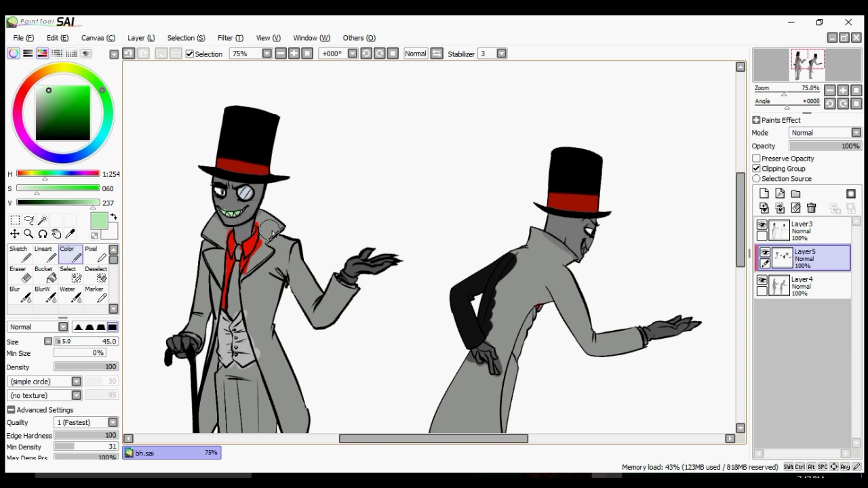Activate the lasso selection tool
The height and width of the screenshot is (488, 868).
28,220
